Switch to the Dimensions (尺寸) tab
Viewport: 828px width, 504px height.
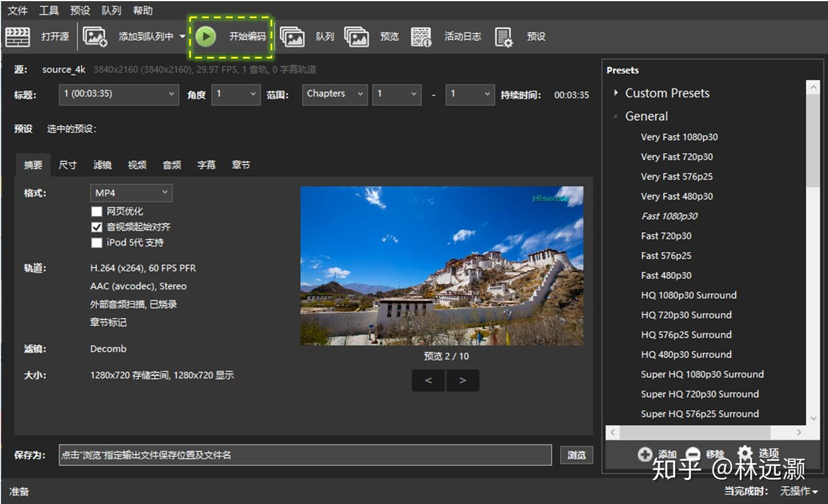click(68, 165)
